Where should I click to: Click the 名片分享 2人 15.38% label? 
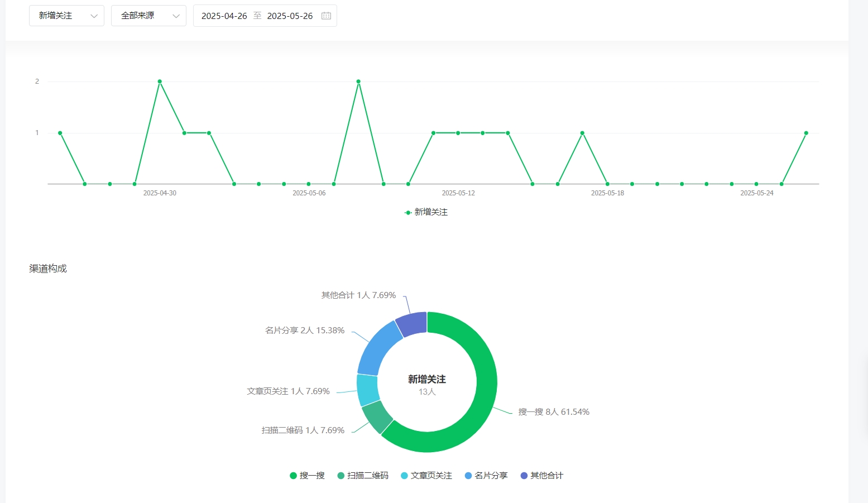(305, 330)
